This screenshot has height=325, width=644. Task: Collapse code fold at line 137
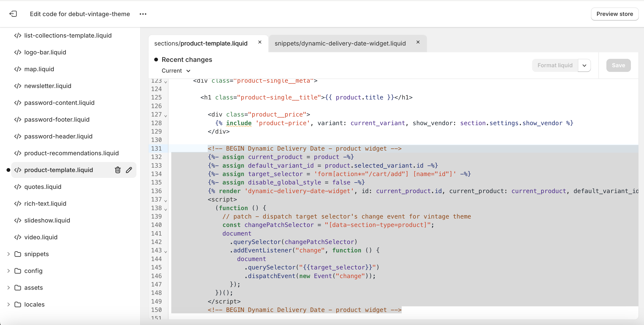coord(165,201)
